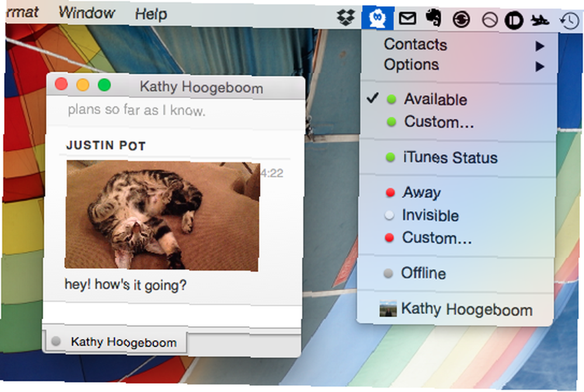Open the Window menu
Viewport: 584px width, 392px height.
point(87,13)
